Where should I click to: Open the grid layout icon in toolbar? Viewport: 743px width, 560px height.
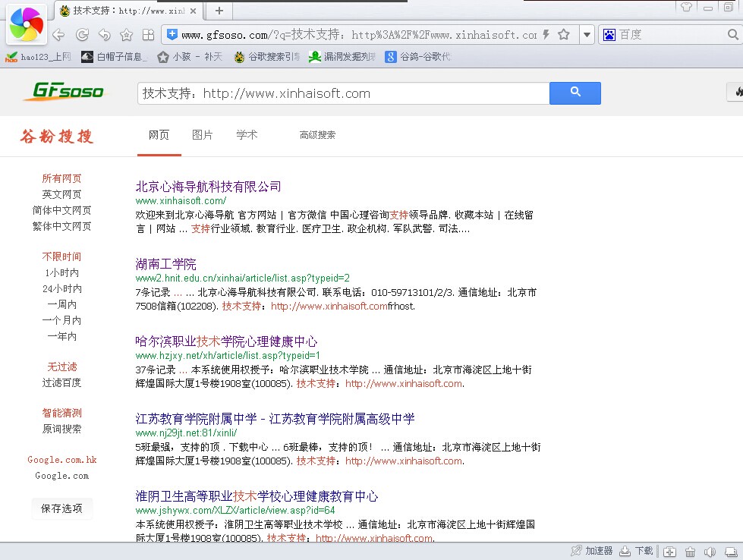point(148,35)
